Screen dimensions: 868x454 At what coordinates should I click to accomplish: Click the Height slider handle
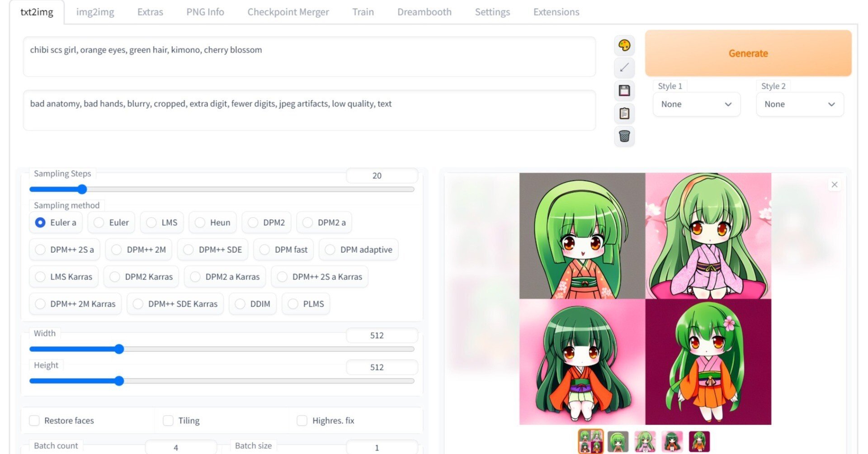119,381
